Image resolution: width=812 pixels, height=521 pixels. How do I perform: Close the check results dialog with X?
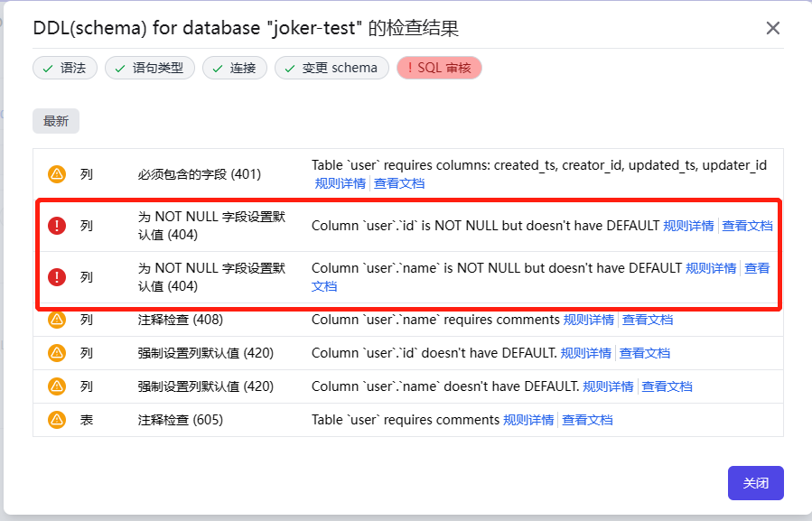pos(772,28)
